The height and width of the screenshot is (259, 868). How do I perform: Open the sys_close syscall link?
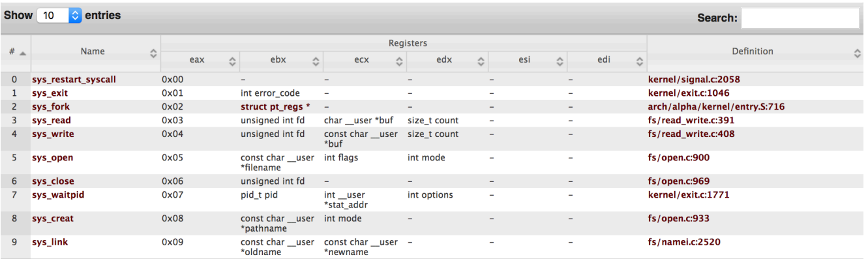(53, 181)
